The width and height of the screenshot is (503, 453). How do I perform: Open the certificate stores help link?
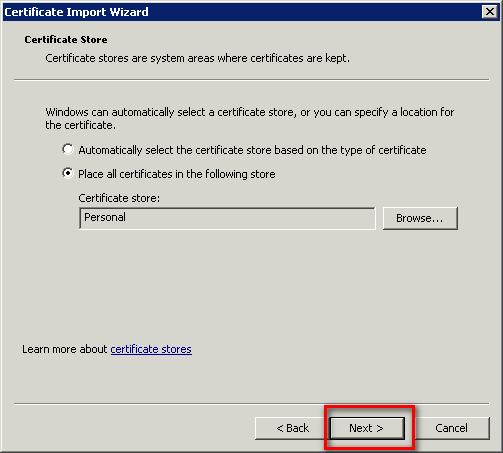coord(151,349)
